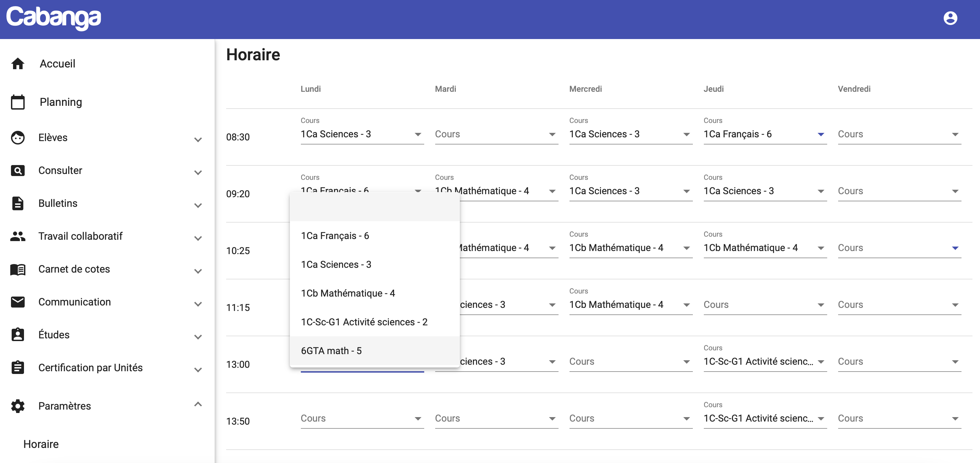Expand the Travail collaboratif submenu
The height and width of the screenshot is (463, 980).
pyautogui.click(x=197, y=238)
